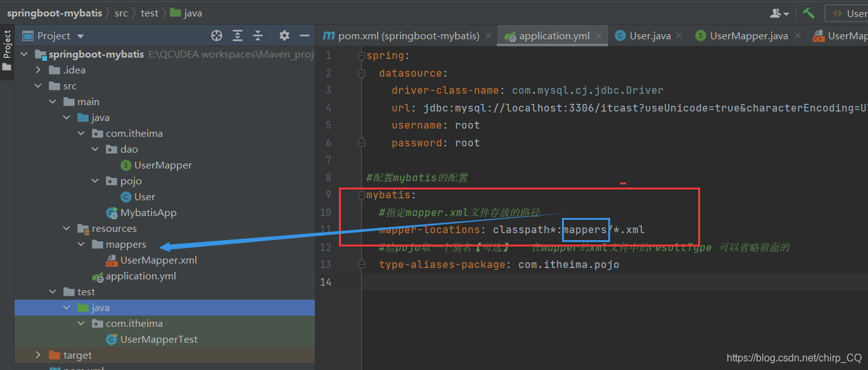This screenshot has height=370, width=868.
Task: Click the Collapse All icon in Project toolbar
Action: (x=258, y=35)
